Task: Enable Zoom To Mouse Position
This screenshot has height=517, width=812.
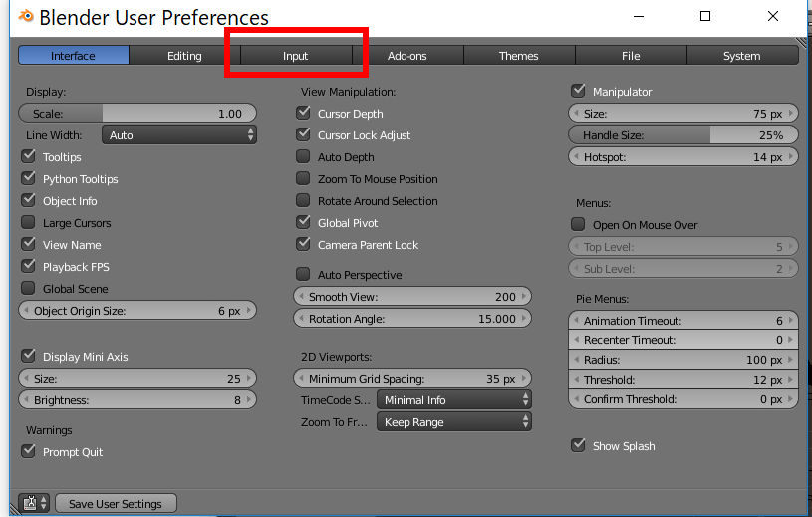Action: (303, 178)
